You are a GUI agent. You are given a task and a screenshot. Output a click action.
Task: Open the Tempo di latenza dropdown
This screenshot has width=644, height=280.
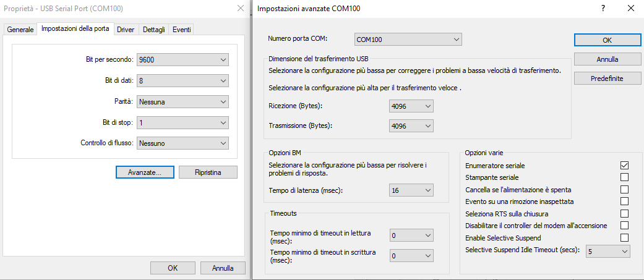tap(411, 190)
